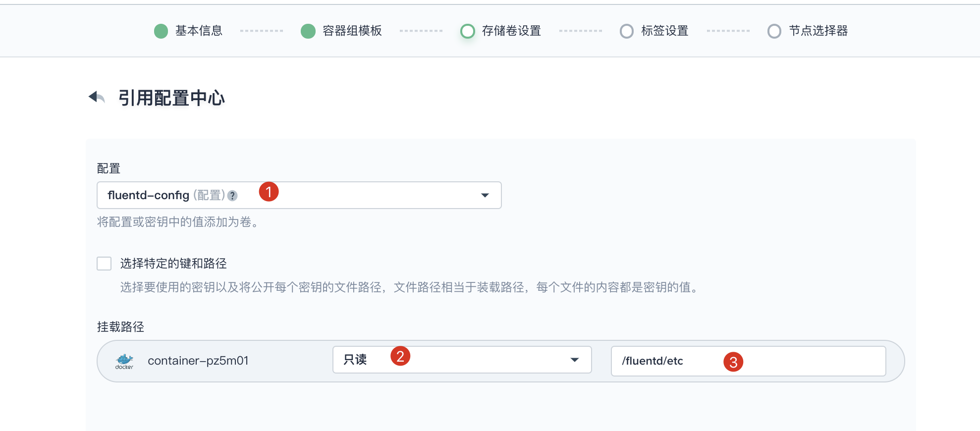
Task: Click the arrow of the 配置 select box
Action: [485, 195]
